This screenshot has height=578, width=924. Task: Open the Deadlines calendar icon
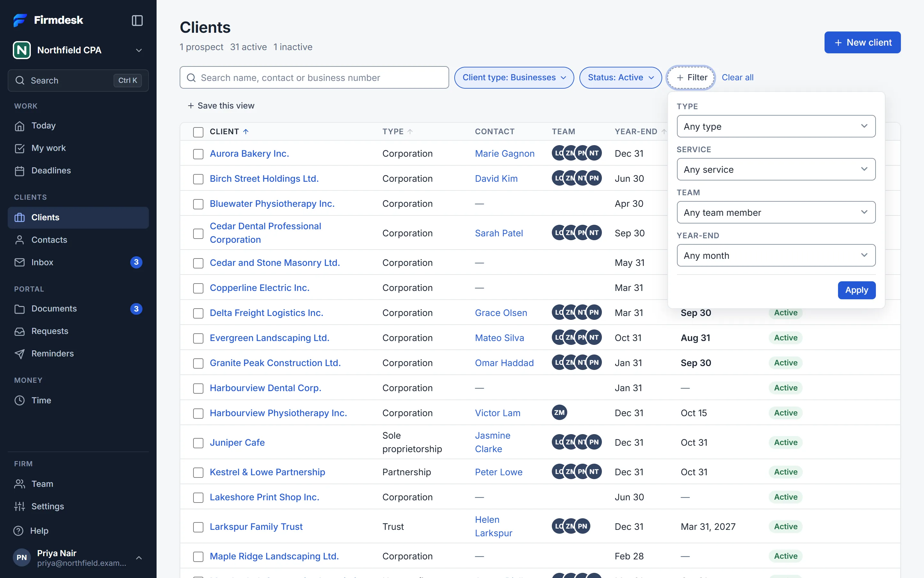click(x=20, y=171)
